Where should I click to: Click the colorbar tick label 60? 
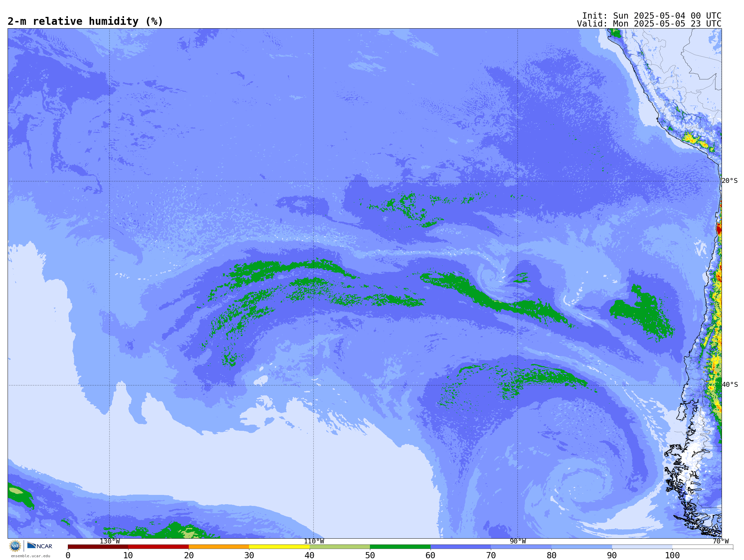point(431,556)
